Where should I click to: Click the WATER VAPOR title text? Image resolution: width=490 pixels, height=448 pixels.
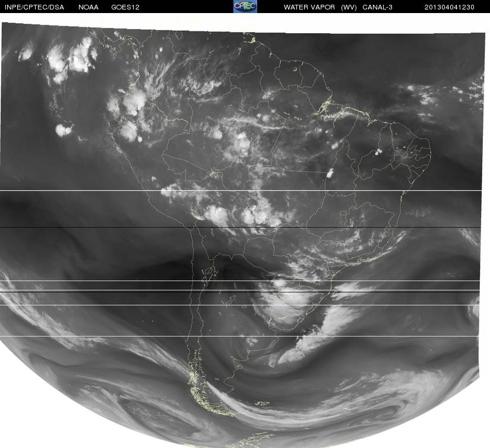[309, 7]
